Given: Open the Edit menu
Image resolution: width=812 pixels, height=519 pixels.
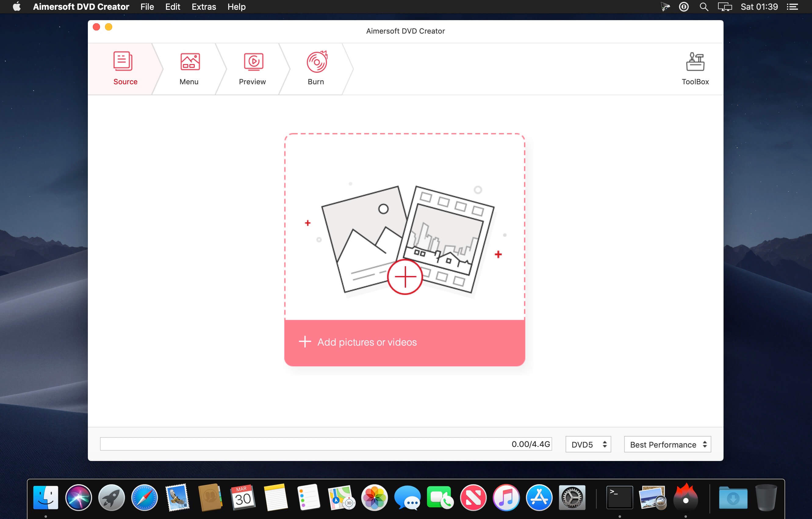Looking at the screenshot, I should click(x=173, y=7).
